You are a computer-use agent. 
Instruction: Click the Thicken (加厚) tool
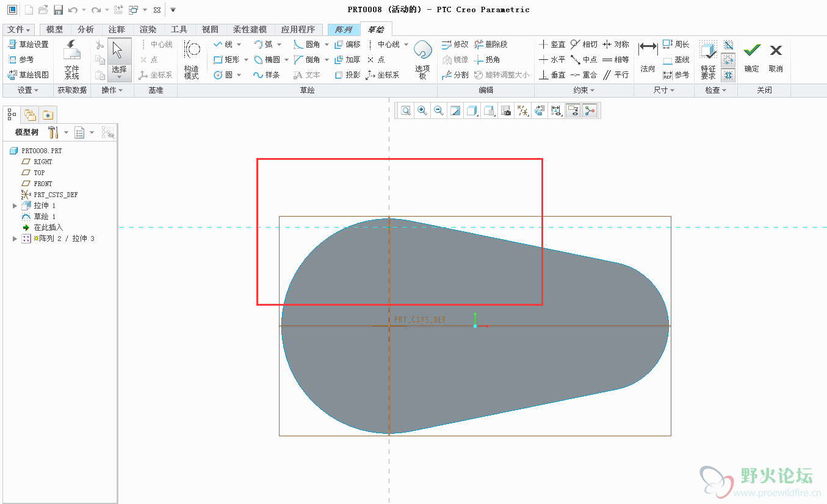[347, 60]
